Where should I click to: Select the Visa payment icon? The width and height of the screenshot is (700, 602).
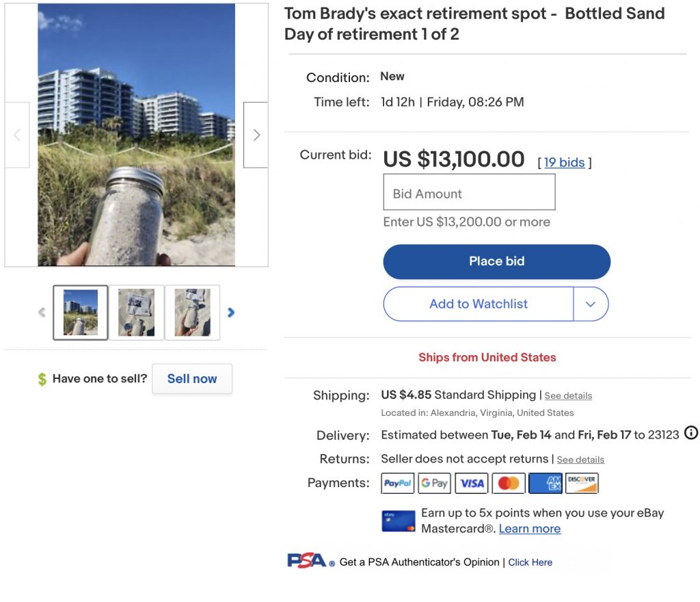click(x=471, y=483)
